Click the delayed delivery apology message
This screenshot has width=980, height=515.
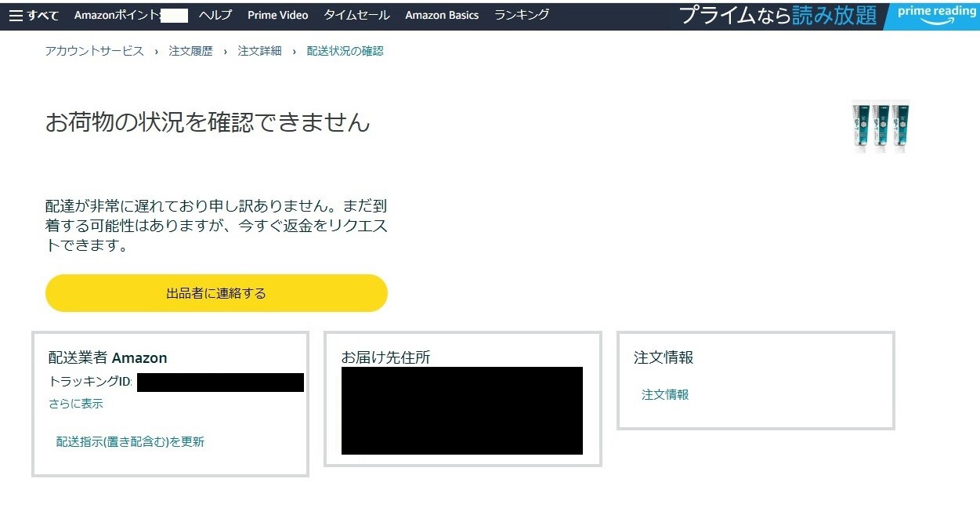pyautogui.click(x=216, y=226)
